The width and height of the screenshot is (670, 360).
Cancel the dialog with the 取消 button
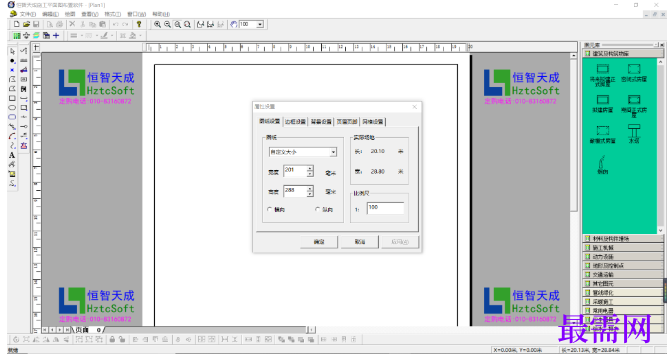click(x=360, y=242)
